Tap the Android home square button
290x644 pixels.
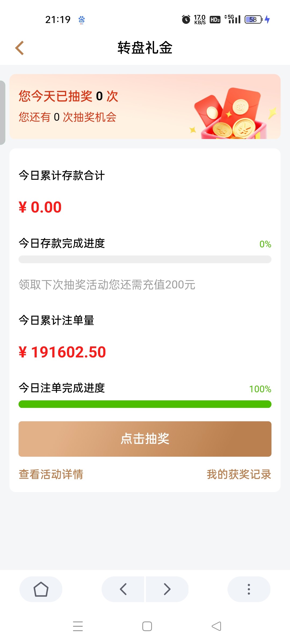(x=147, y=626)
